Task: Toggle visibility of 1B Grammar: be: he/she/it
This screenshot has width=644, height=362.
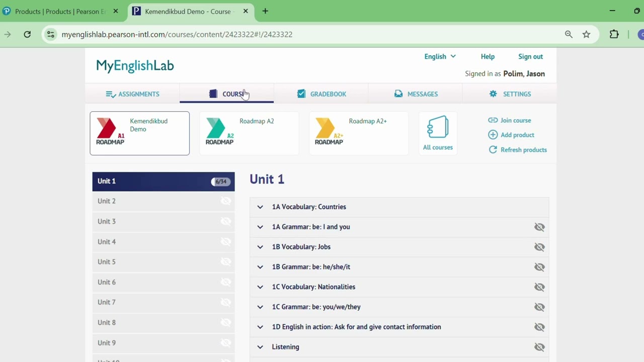Action: pos(539,267)
